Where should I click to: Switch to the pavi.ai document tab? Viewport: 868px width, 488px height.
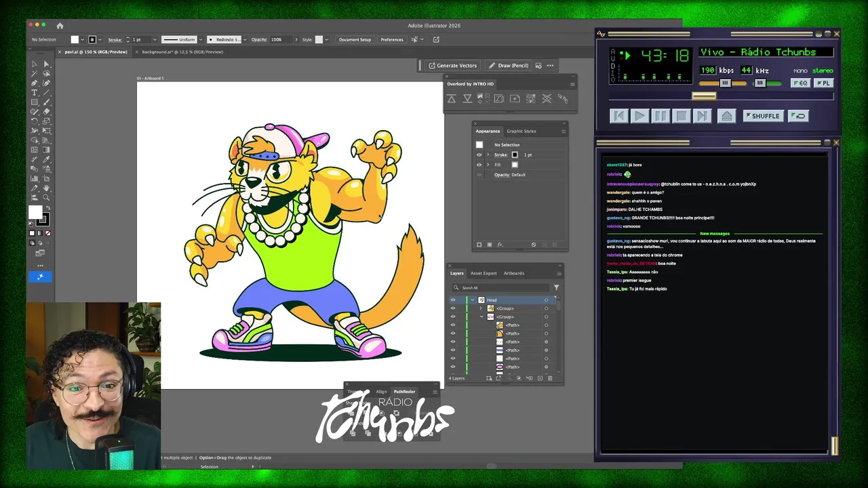(x=95, y=52)
